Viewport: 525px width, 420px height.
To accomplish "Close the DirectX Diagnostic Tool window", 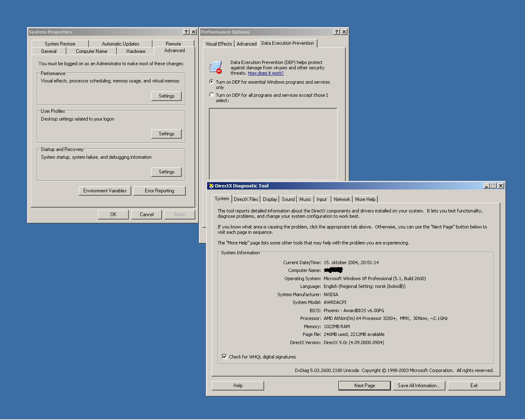I will 500,186.
